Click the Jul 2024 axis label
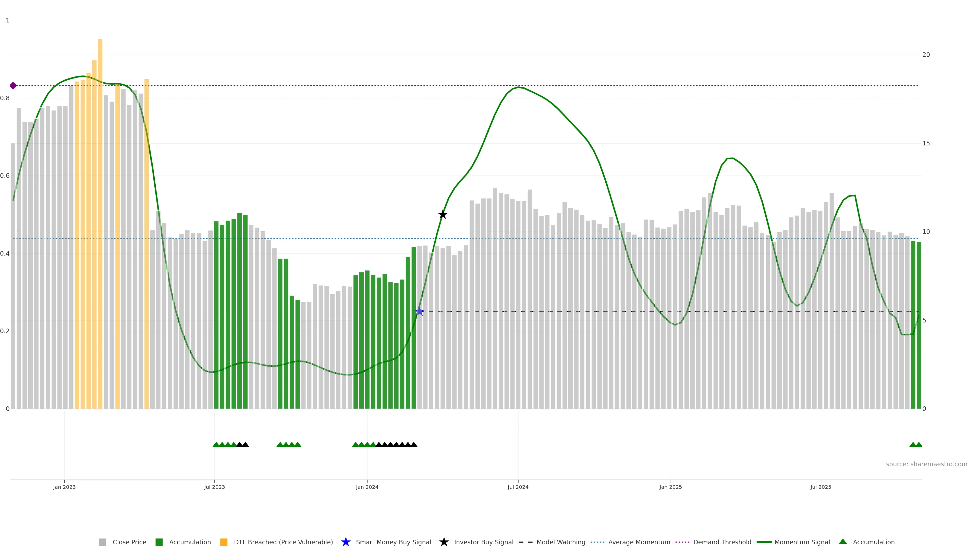The width and height of the screenshot is (980, 551). tap(518, 487)
